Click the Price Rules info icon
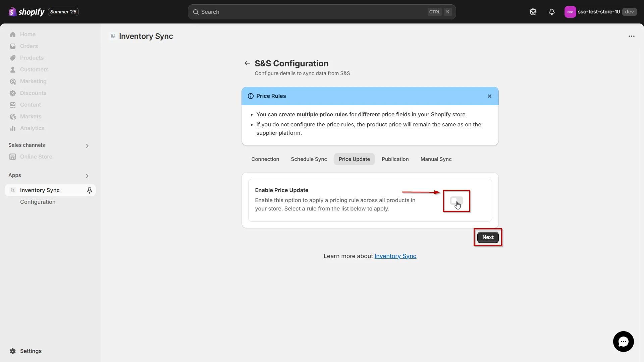644x362 pixels. (x=251, y=96)
